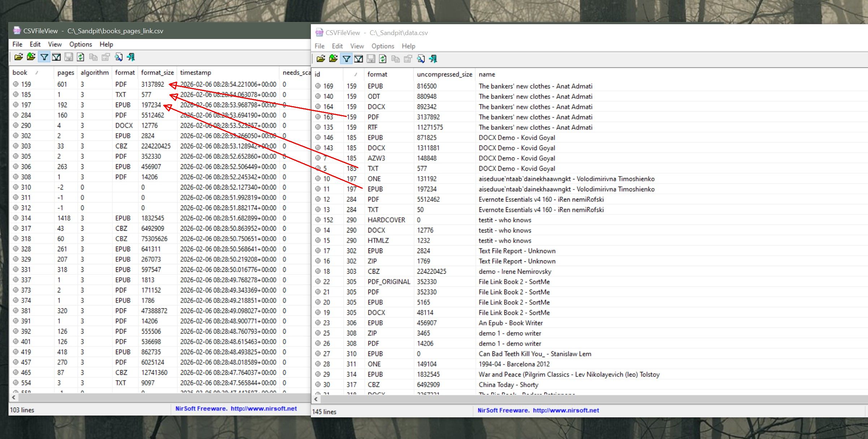Viewport: 868px width, 439px height.
Task: Click left arrow of data.csv horizontal scrollbar
Action: point(316,399)
